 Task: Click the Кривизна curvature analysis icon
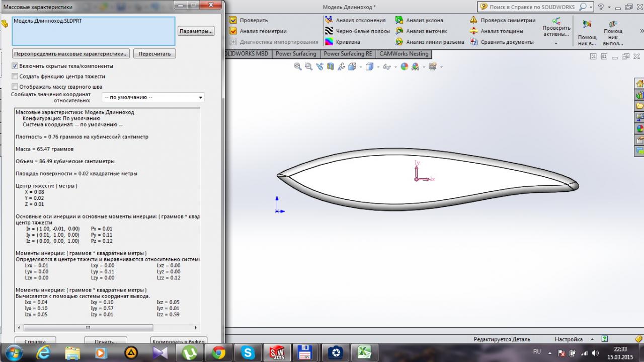(329, 42)
